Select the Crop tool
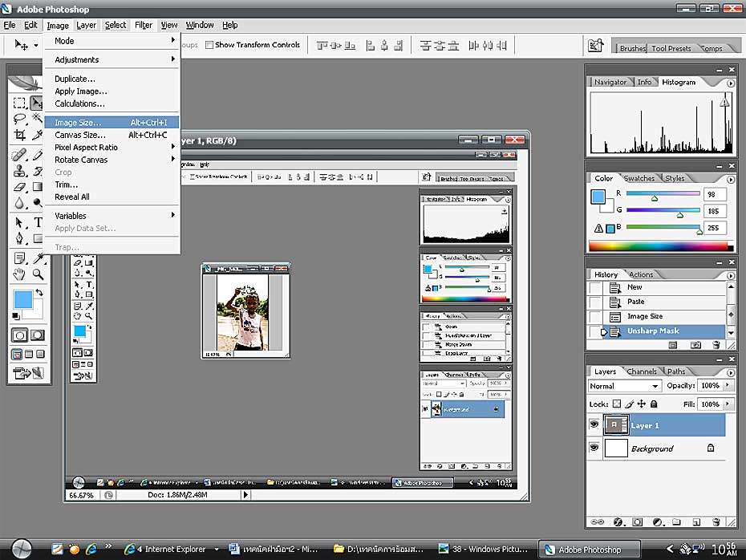The image size is (746, 560). pos(19,135)
